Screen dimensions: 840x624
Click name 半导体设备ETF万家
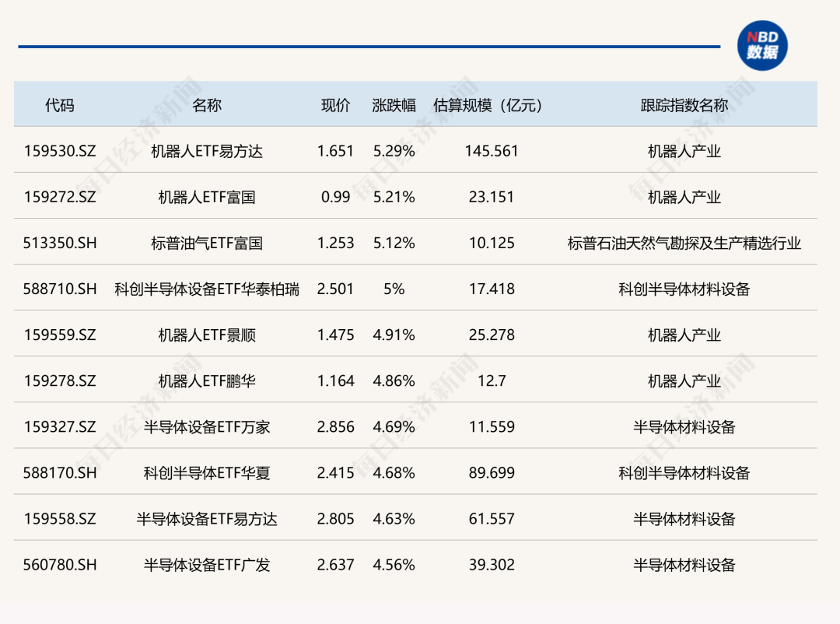(207, 427)
